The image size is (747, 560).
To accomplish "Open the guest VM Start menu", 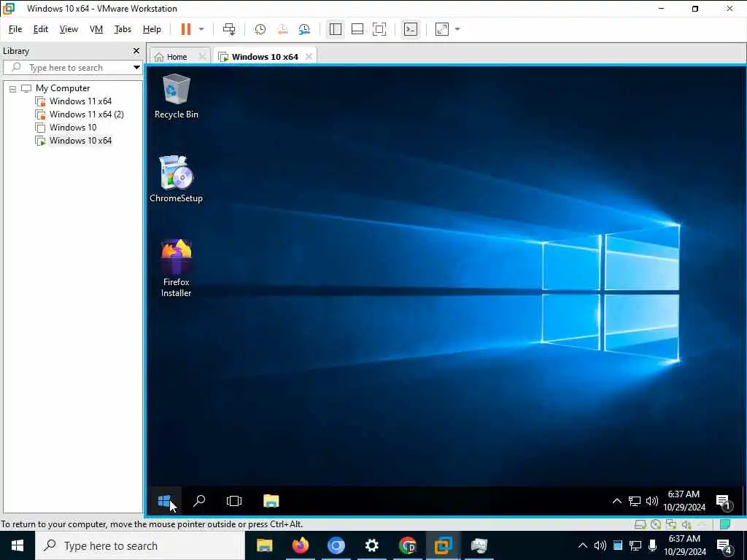I will coord(164,501).
